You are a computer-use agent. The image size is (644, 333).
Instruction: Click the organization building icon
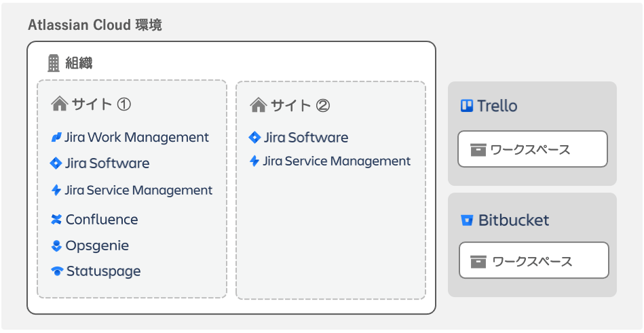(x=54, y=63)
